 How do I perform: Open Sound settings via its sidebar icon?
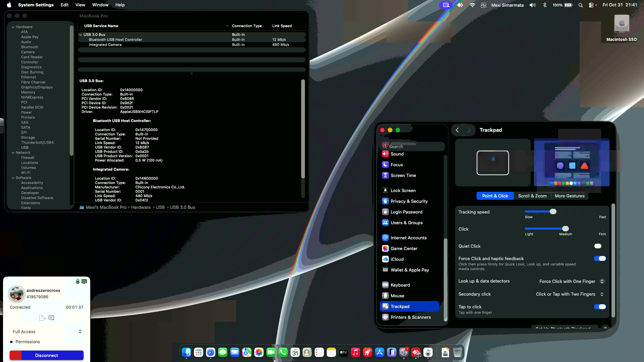(x=385, y=154)
